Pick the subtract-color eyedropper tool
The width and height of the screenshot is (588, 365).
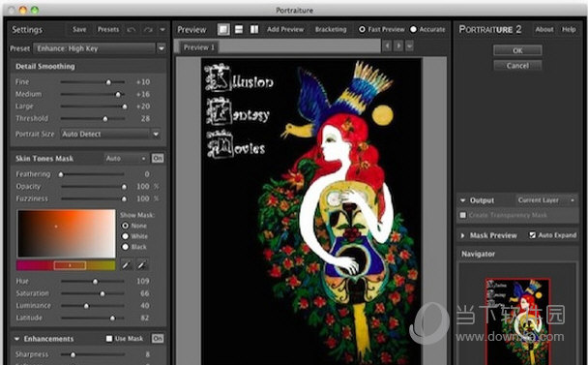(x=142, y=265)
